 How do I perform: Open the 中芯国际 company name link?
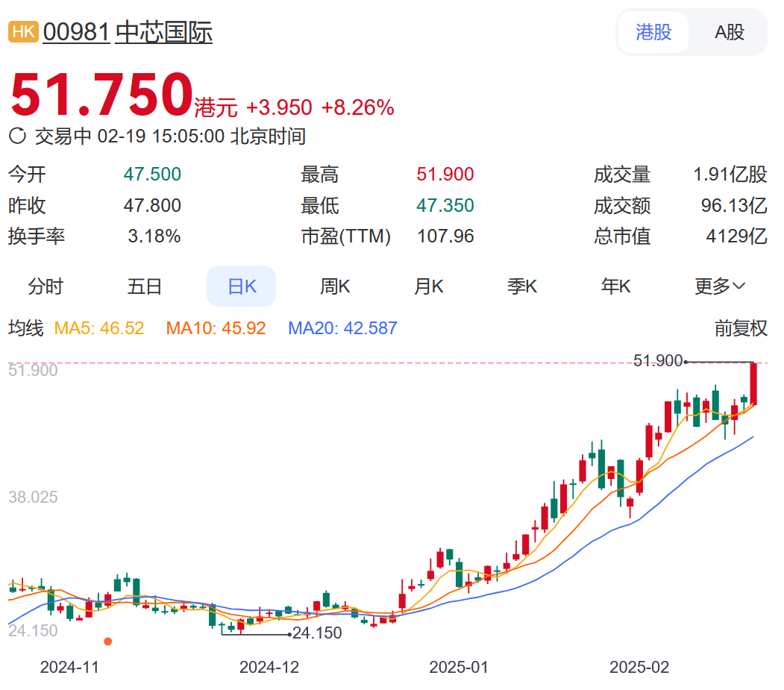coord(163,32)
